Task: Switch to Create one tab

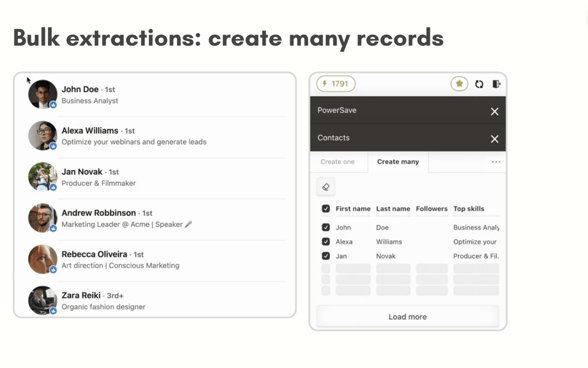Action: click(x=338, y=162)
